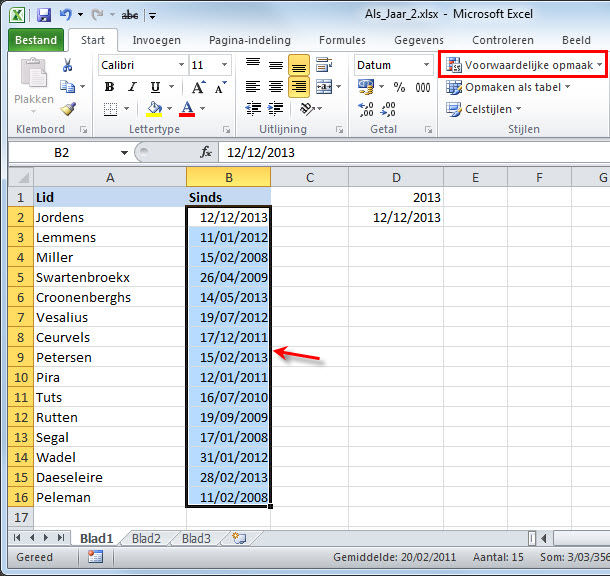Apply percent style format

399,87
